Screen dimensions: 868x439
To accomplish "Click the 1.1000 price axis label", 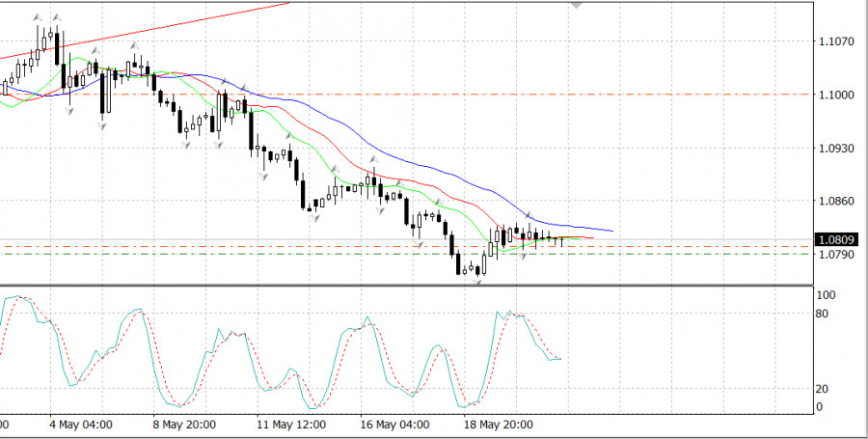I will tap(835, 95).
